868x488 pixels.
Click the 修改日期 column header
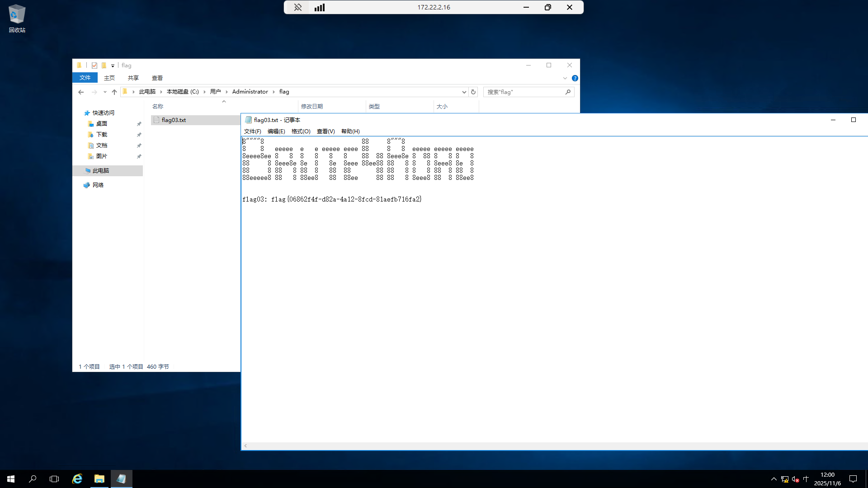click(x=312, y=107)
